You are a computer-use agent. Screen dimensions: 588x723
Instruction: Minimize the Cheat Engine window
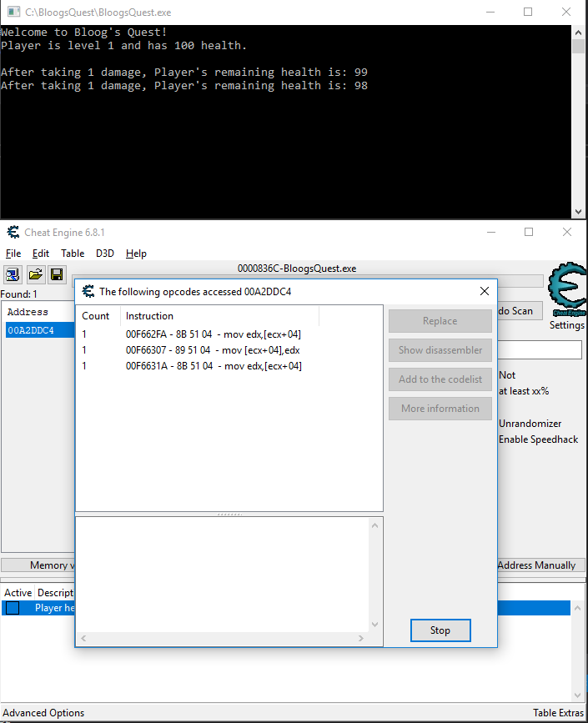[491, 232]
